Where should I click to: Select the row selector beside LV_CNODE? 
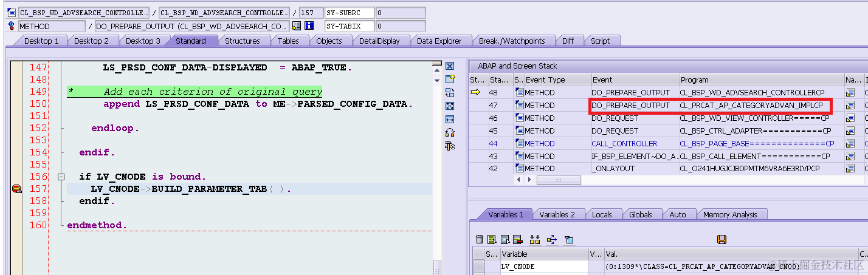click(479, 267)
